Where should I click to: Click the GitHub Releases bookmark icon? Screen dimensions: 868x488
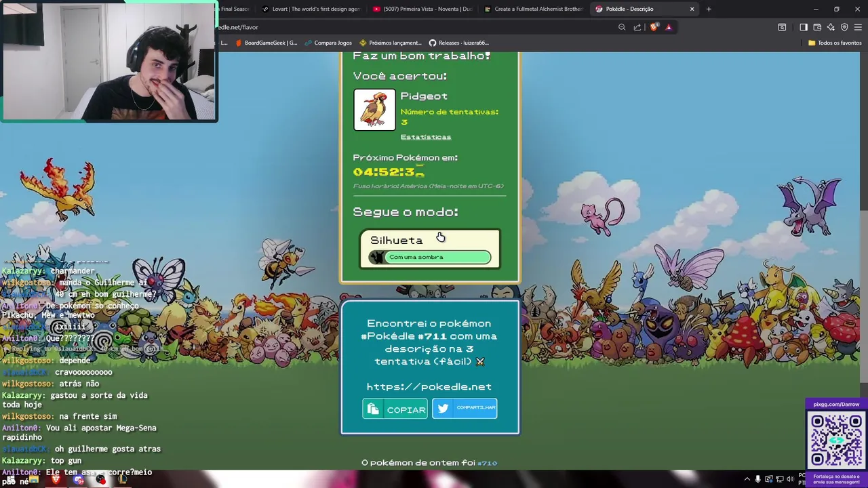(x=432, y=43)
